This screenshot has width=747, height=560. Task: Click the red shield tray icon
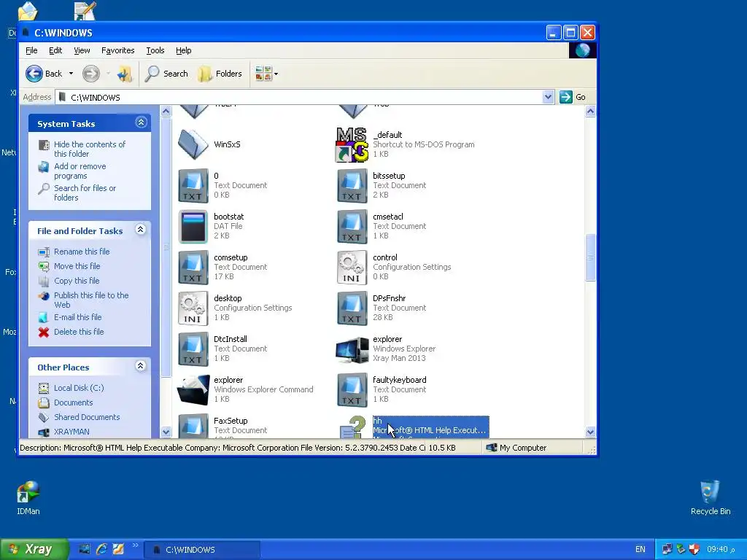pyautogui.click(x=694, y=549)
